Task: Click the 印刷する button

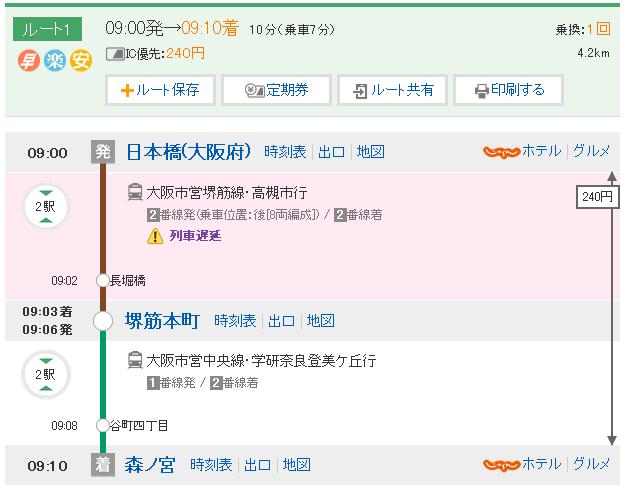Action: (509, 90)
